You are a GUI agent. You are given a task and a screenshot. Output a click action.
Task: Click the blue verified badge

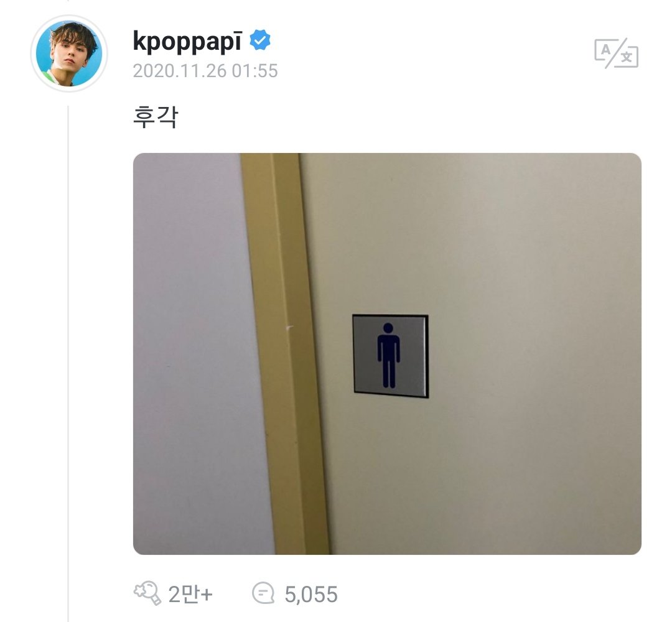260,40
